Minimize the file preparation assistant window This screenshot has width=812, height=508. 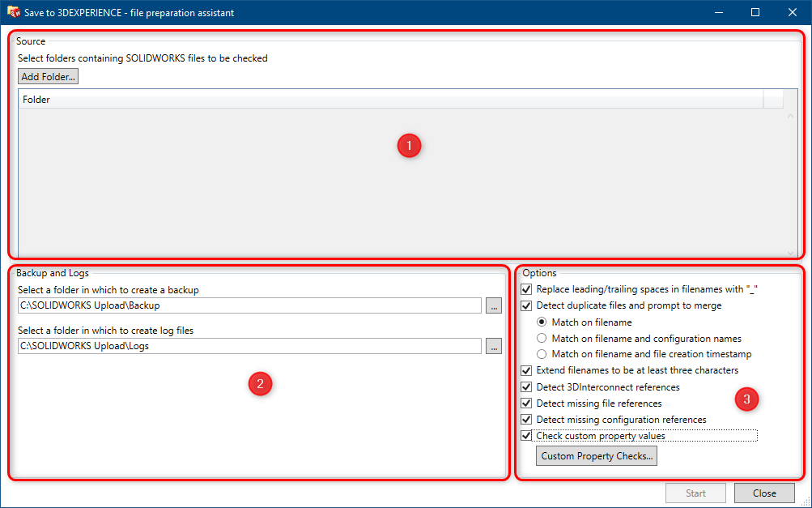pyautogui.click(x=718, y=12)
